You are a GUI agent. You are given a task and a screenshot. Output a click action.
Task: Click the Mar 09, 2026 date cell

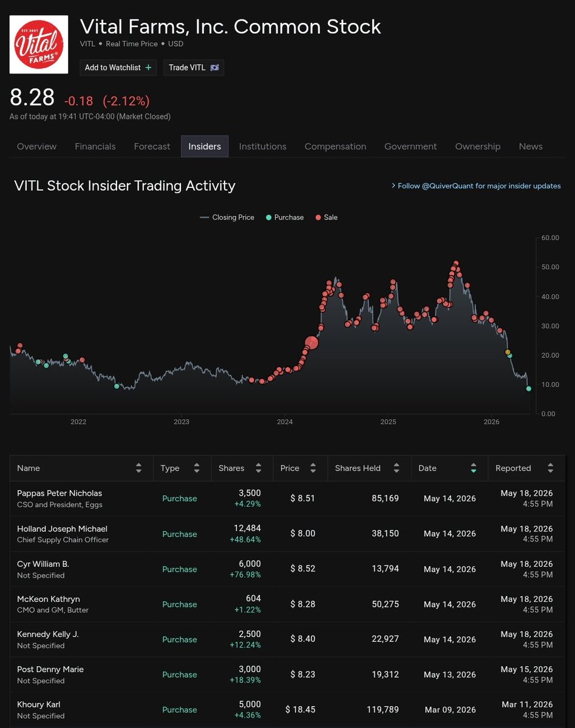point(450,709)
